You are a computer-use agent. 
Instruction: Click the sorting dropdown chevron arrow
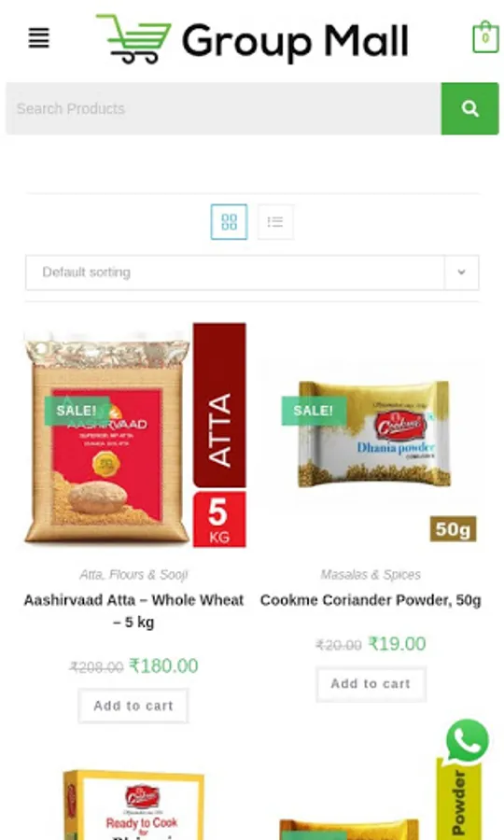click(461, 273)
